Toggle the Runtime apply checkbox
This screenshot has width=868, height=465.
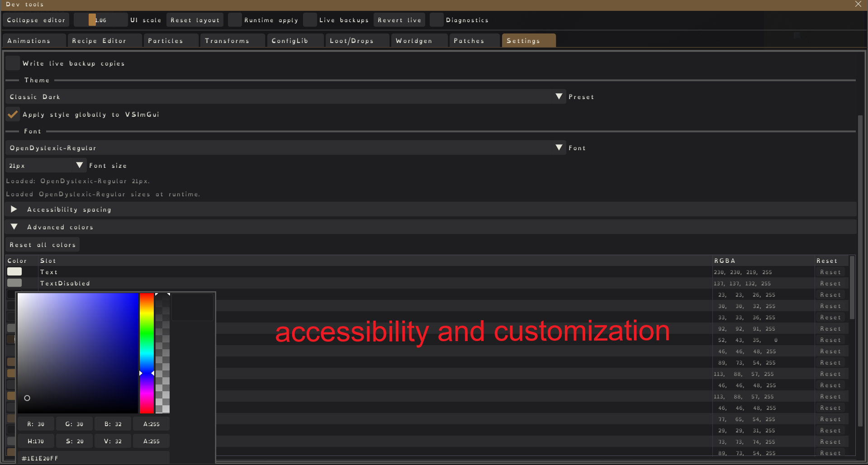(235, 20)
